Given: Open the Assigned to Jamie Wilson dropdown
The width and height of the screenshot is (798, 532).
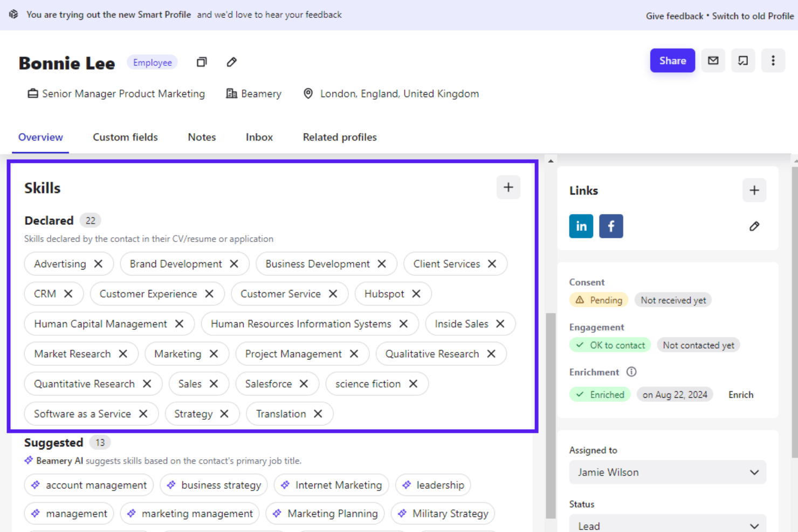Looking at the screenshot, I should coord(668,472).
